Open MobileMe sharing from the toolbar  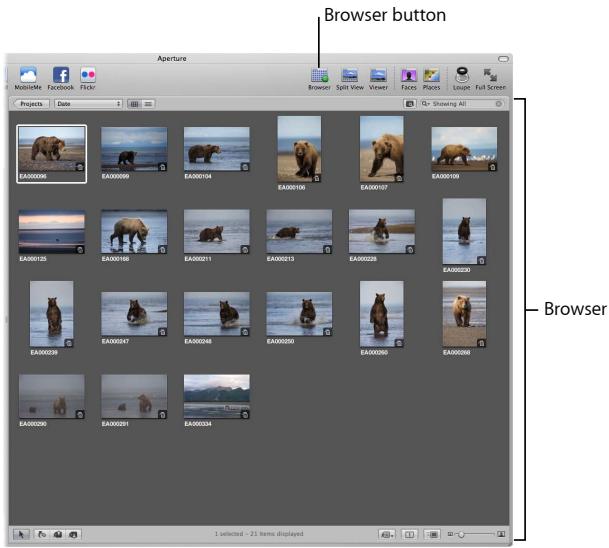tap(28, 78)
